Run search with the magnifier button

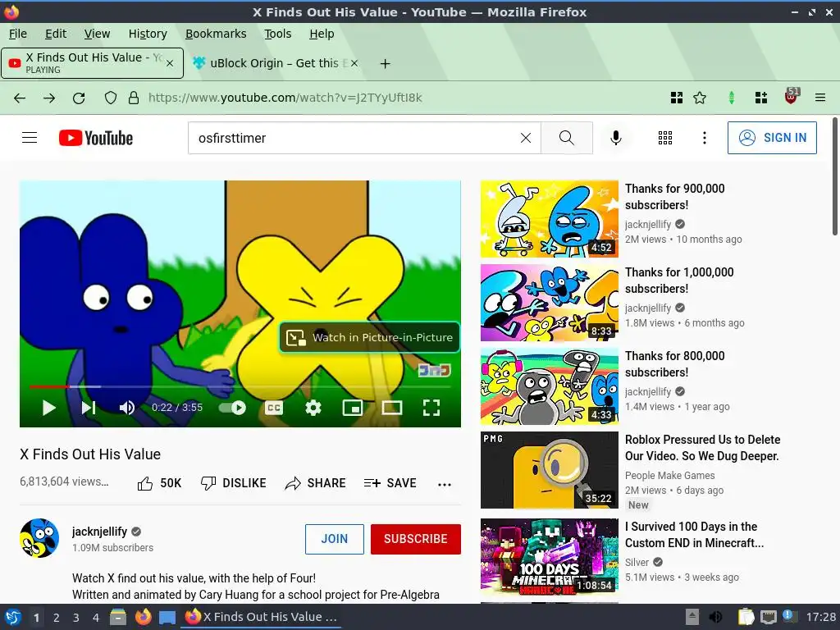pyautogui.click(x=567, y=138)
